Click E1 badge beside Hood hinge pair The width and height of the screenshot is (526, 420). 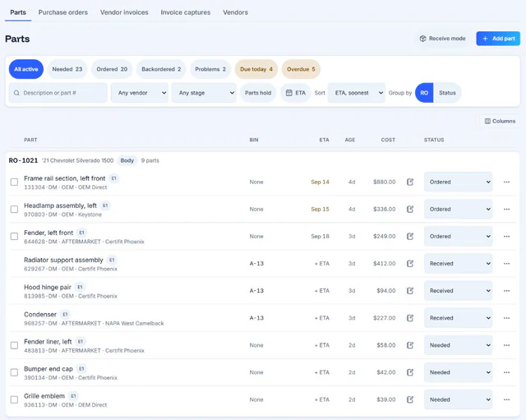click(80, 287)
